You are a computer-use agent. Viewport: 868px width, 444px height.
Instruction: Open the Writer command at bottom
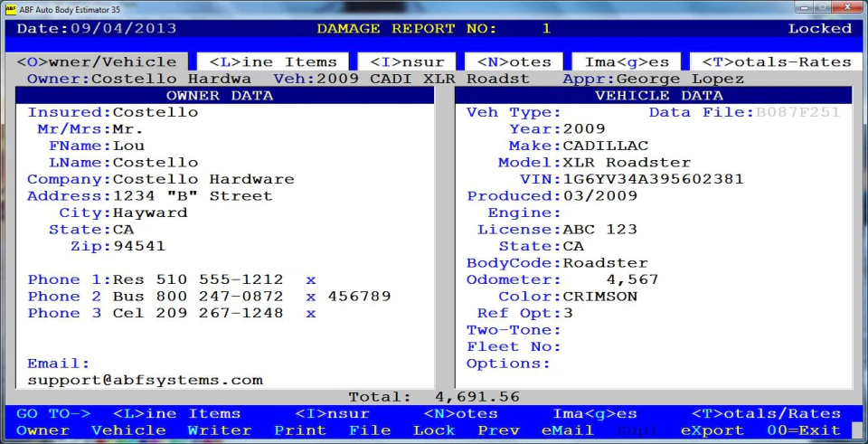220,430
